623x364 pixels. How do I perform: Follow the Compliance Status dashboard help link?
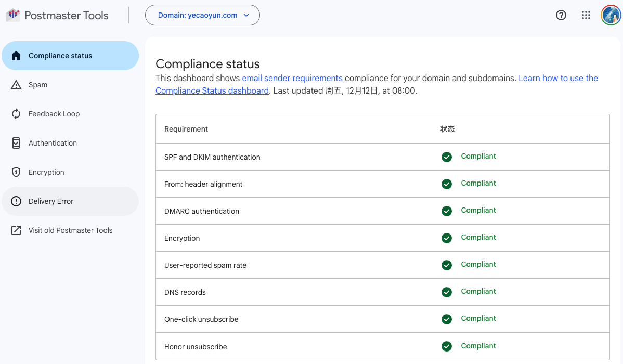coord(212,90)
